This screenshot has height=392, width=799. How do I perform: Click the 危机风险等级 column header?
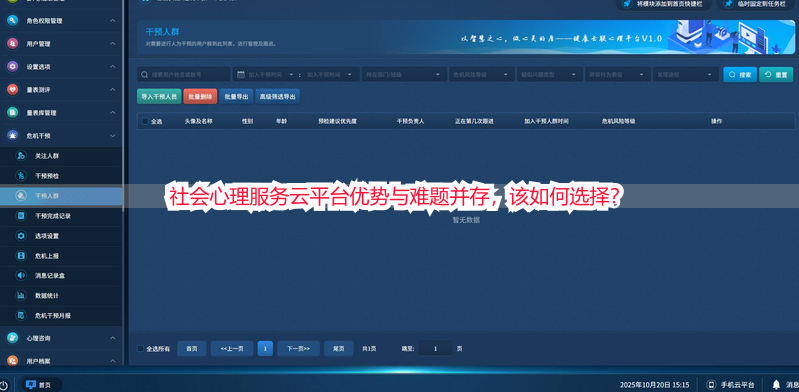618,121
